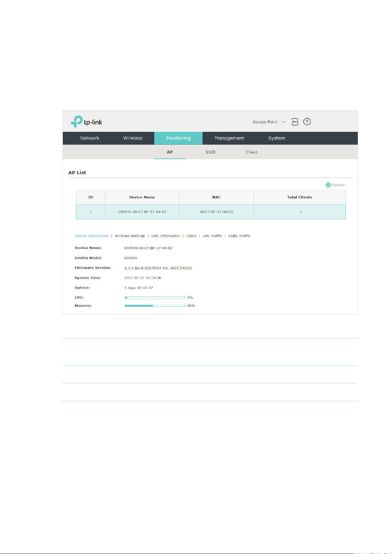Show Client details link below AP list
The width and height of the screenshot is (392, 554).
[191, 236]
